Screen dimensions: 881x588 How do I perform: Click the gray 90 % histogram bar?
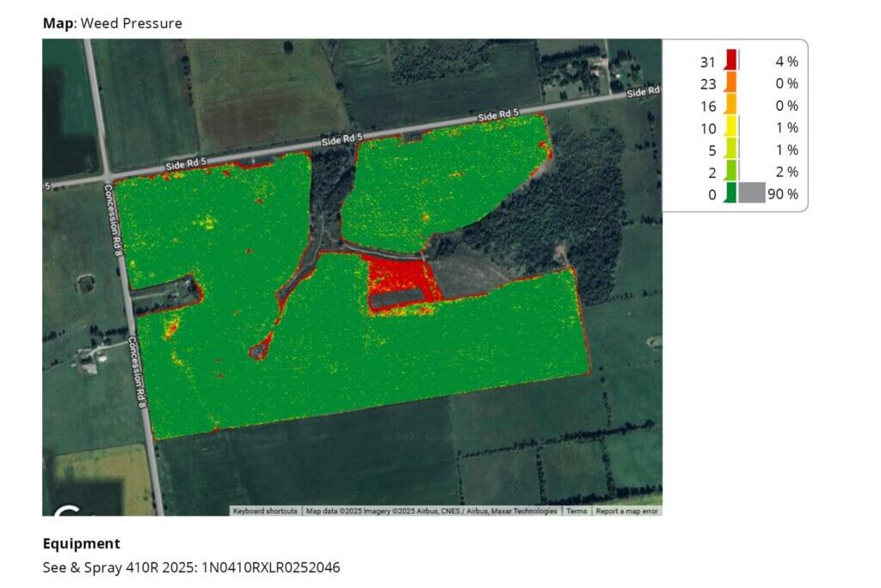[751, 193]
